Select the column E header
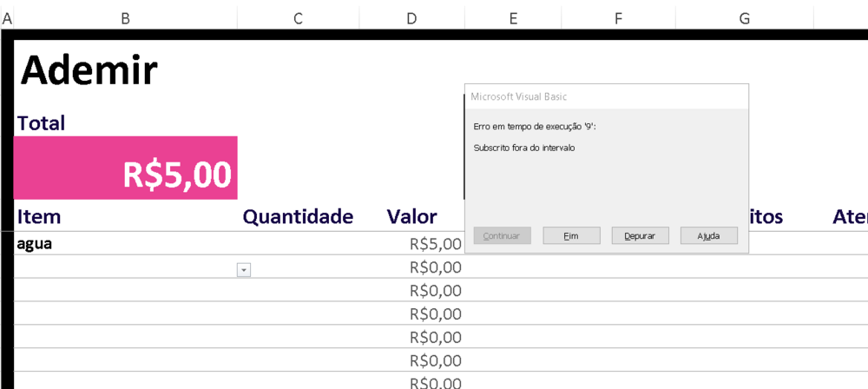Image resolution: width=868 pixels, height=389 pixels. coord(513,18)
